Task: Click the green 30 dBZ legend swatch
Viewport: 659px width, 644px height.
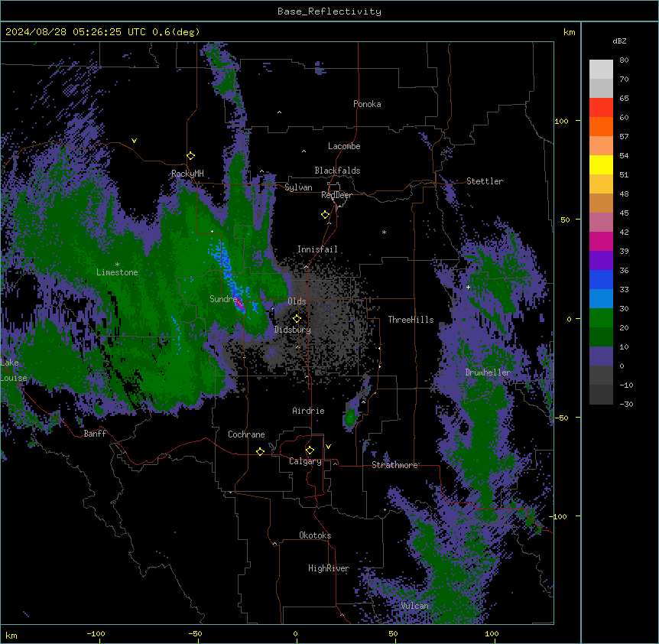Action: click(601, 318)
